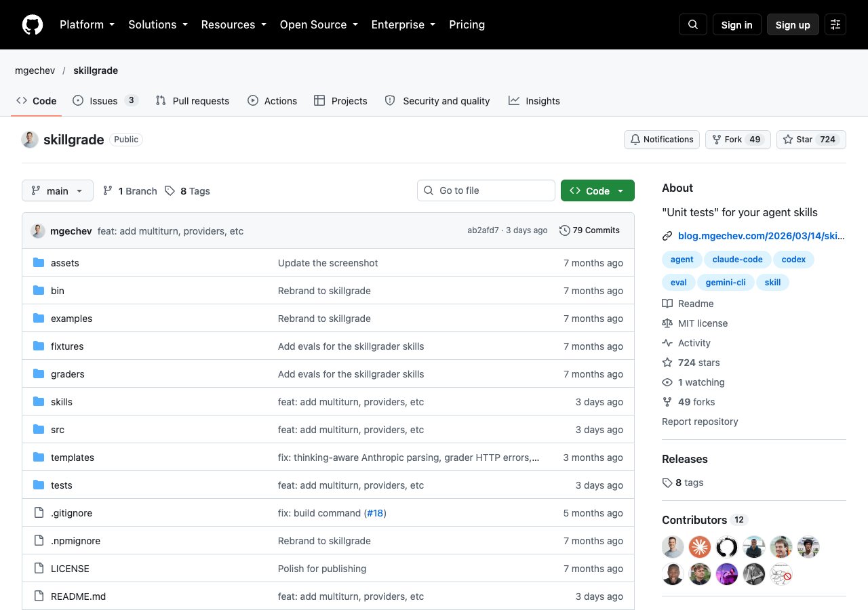Screen dimensions: 868x610
Task: Open the templates folder
Action: pos(73,457)
